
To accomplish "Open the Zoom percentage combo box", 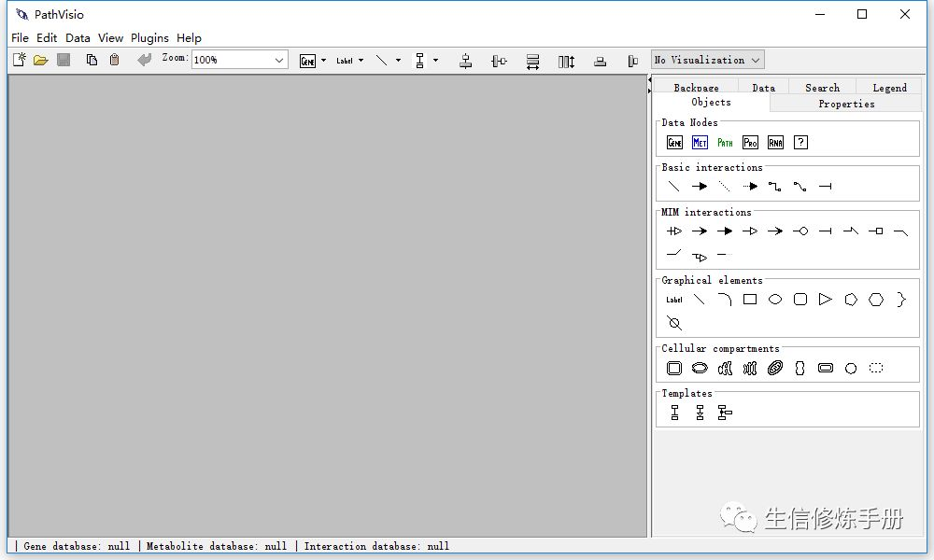I will [279, 60].
